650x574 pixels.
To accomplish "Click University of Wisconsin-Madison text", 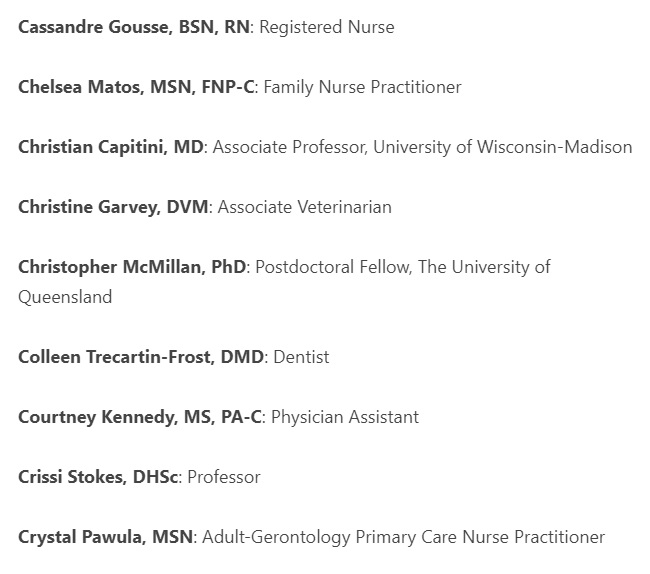I will click(502, 148).
